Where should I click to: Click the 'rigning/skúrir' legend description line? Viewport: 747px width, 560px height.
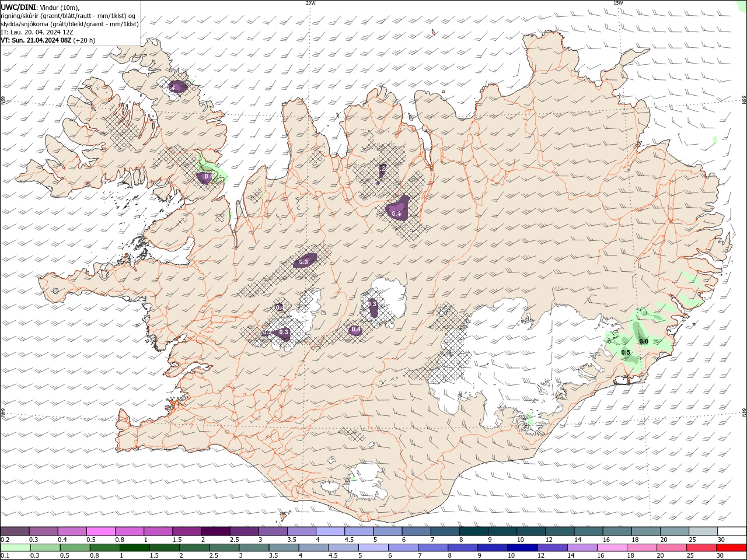68,16
